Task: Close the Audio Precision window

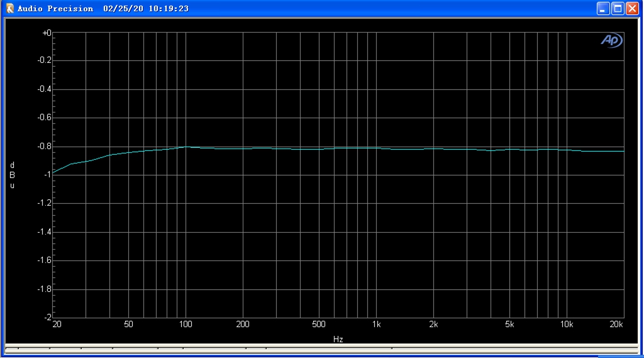Action: (633, 9)
